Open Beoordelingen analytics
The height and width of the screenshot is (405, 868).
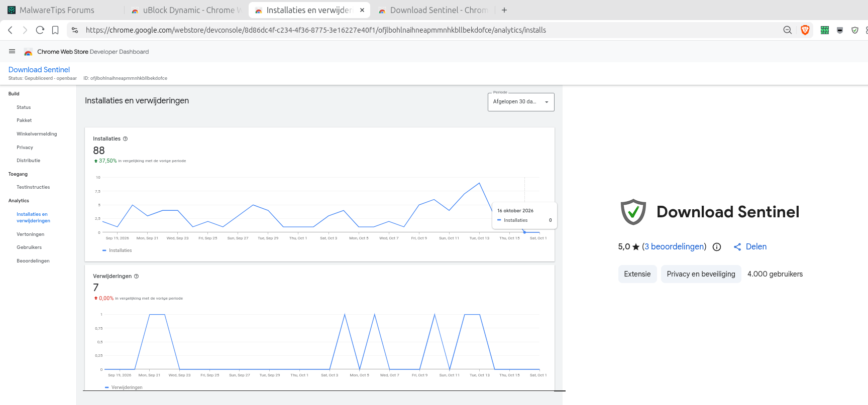33,261
